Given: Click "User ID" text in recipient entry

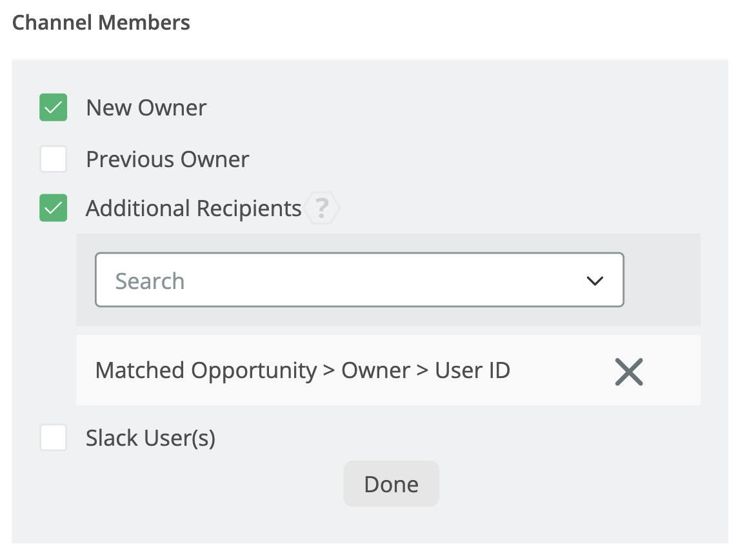Looking at the screenshot, I should (x=473, y=370).
